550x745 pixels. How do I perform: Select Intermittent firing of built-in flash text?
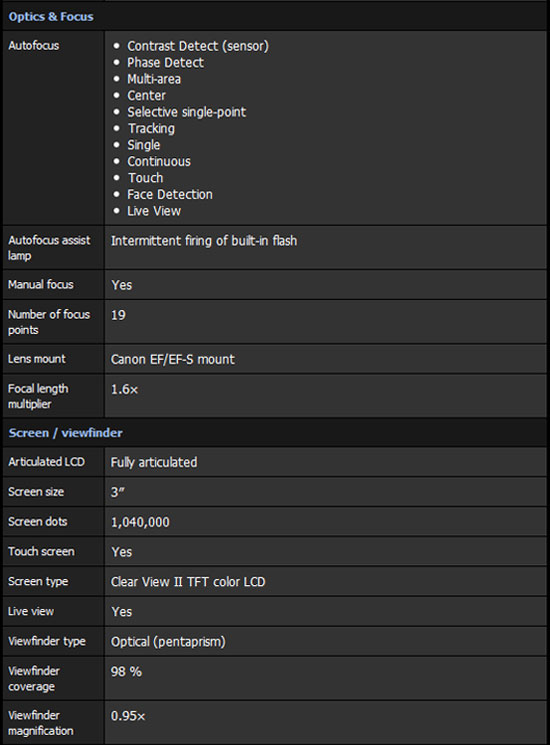[x=204, y=241]
